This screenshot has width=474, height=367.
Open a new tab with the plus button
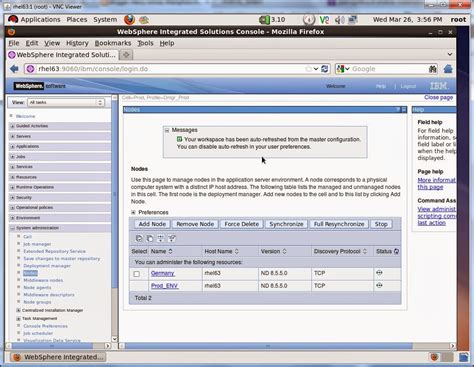pos(126,55)
